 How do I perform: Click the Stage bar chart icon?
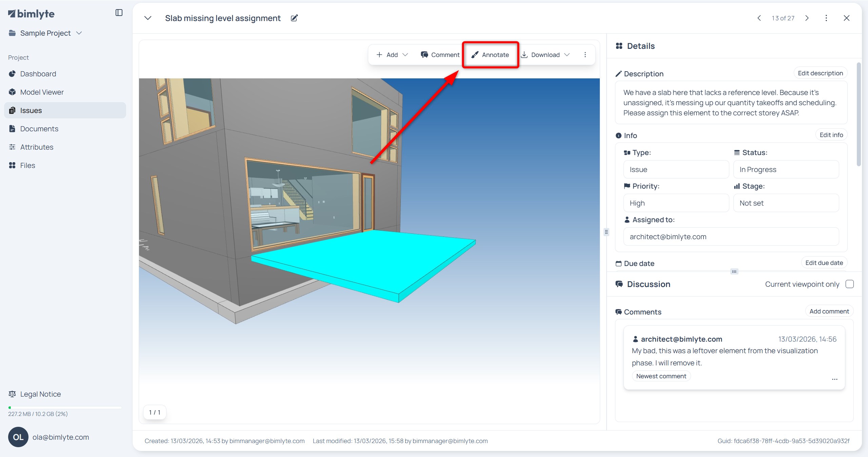(737, 186)
